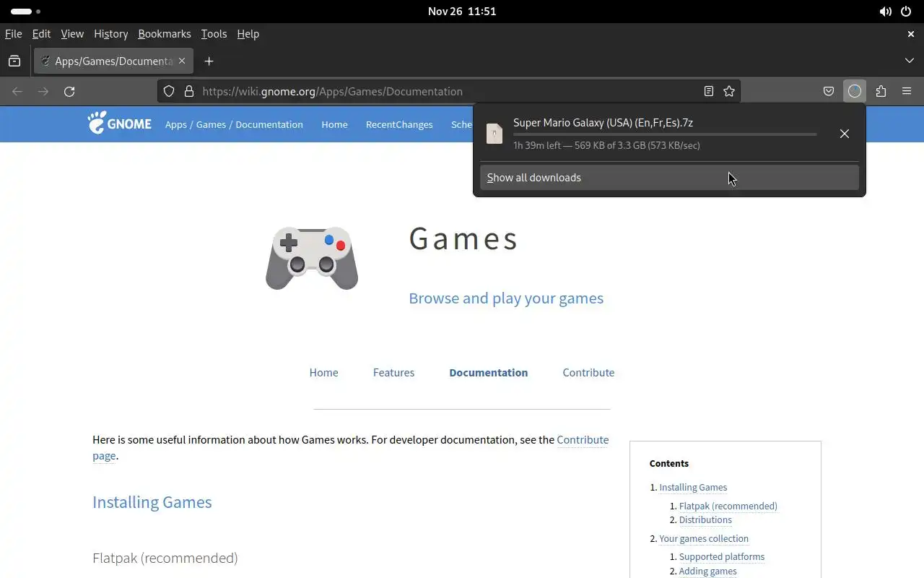This screenshot has height=578, width=924.
Task: Open RecentChanges in wiki header
Action: pyautogui.click(x=399, y=125)
